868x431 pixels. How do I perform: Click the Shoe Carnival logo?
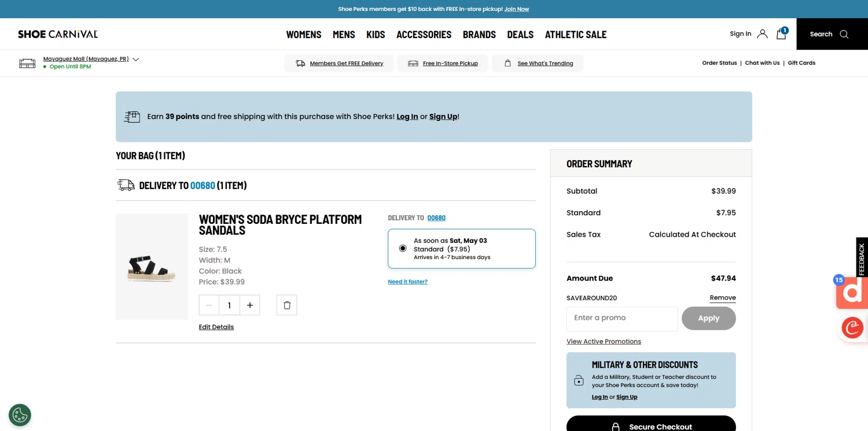58,34
